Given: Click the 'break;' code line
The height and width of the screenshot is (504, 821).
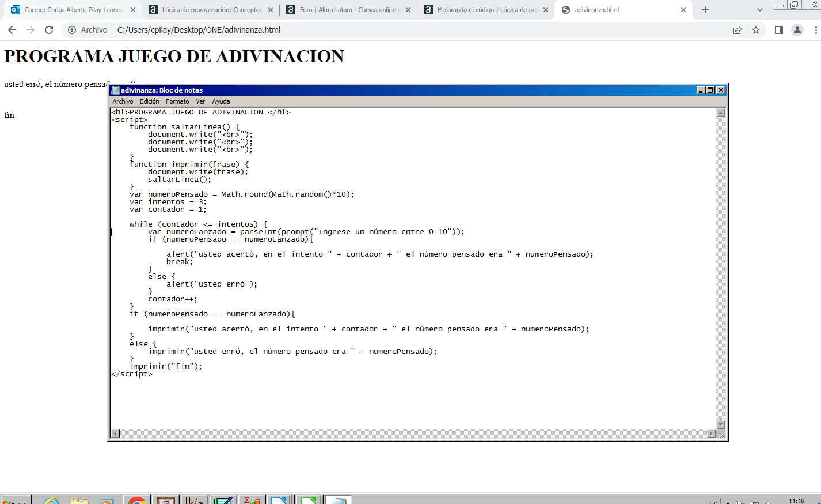Looking at the screenshot, I should click(180, 262).
